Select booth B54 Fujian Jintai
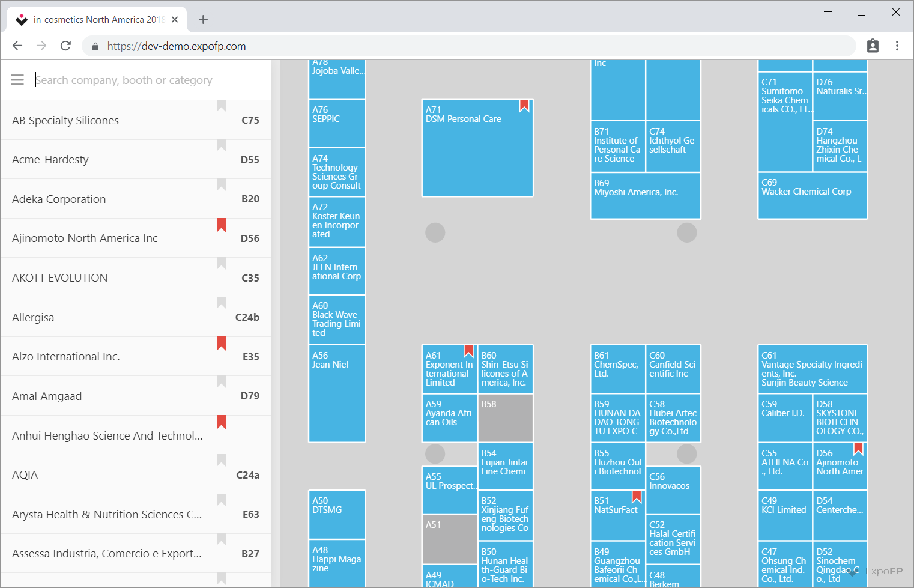Viewport: 914px width, 588px height. [x=506, y=467]
